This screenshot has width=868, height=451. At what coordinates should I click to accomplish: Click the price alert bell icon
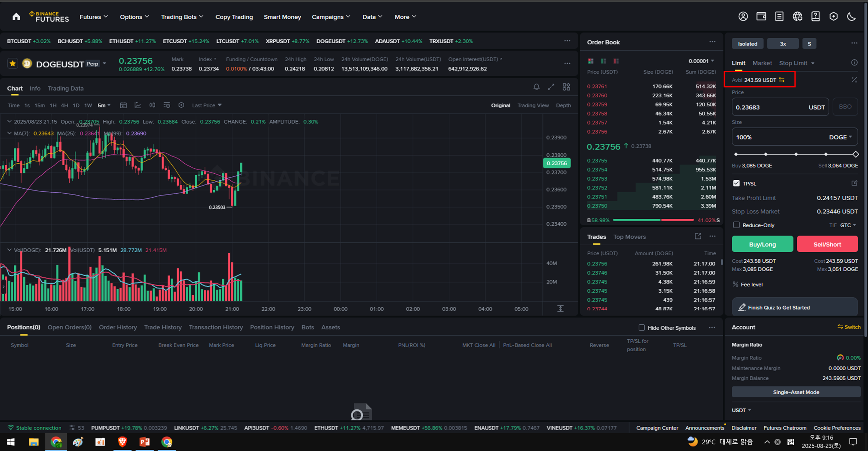coord(536,87)
